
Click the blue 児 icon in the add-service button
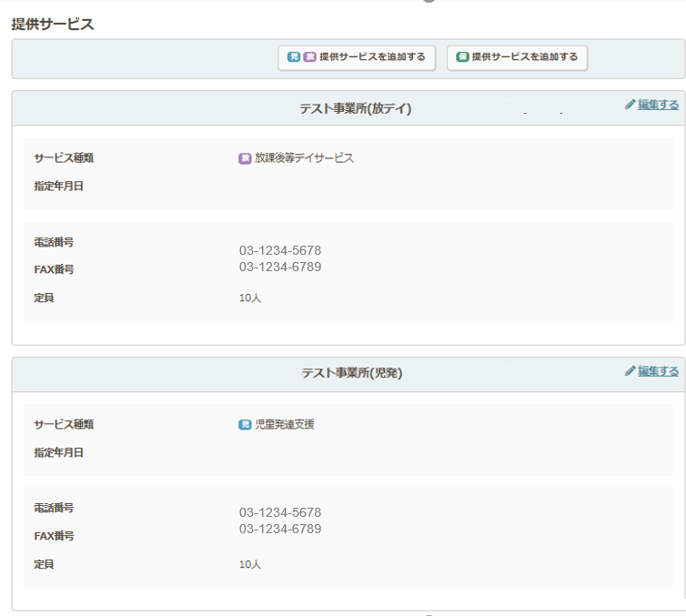pyautogui.click(x=293, y=57)
